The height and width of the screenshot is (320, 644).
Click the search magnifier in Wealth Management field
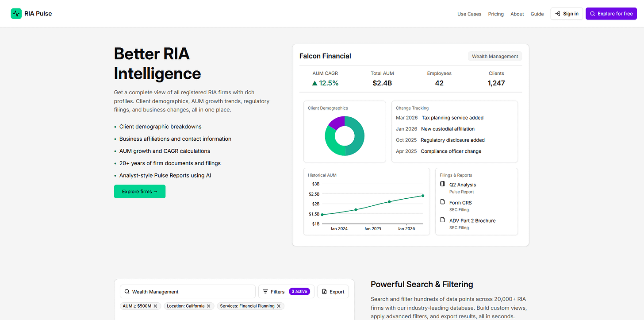coord(127,292)
